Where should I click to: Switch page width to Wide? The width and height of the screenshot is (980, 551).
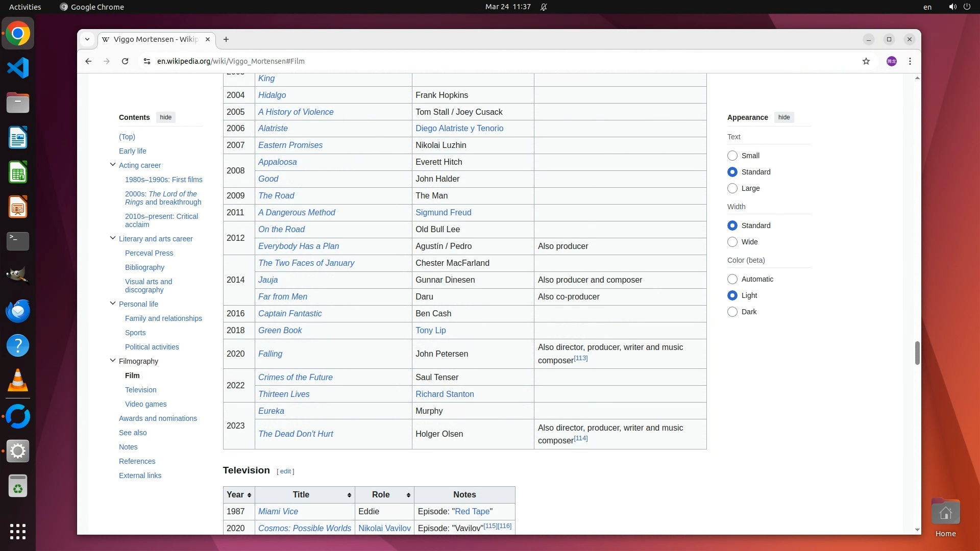(732, 242)
